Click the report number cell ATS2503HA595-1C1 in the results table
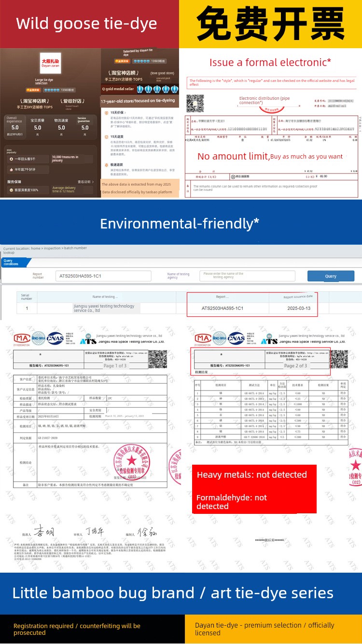 (x=222, y=308)
